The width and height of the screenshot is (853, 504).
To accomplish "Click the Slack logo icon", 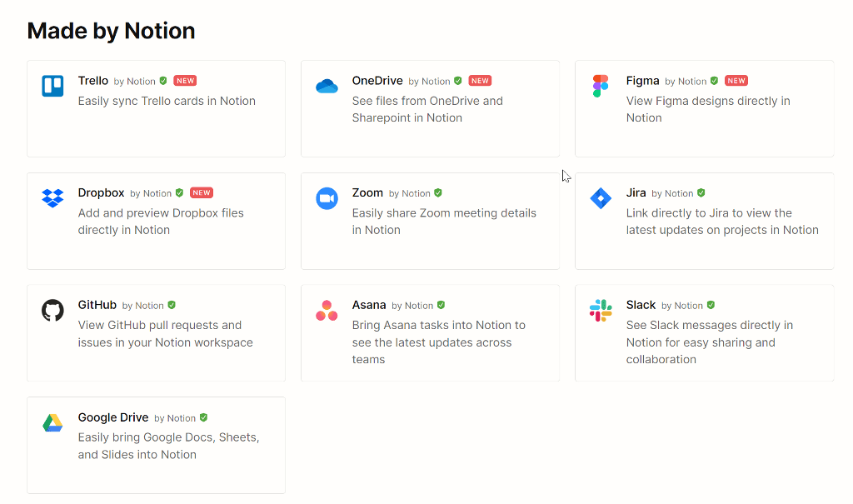I will pos(601,311).
